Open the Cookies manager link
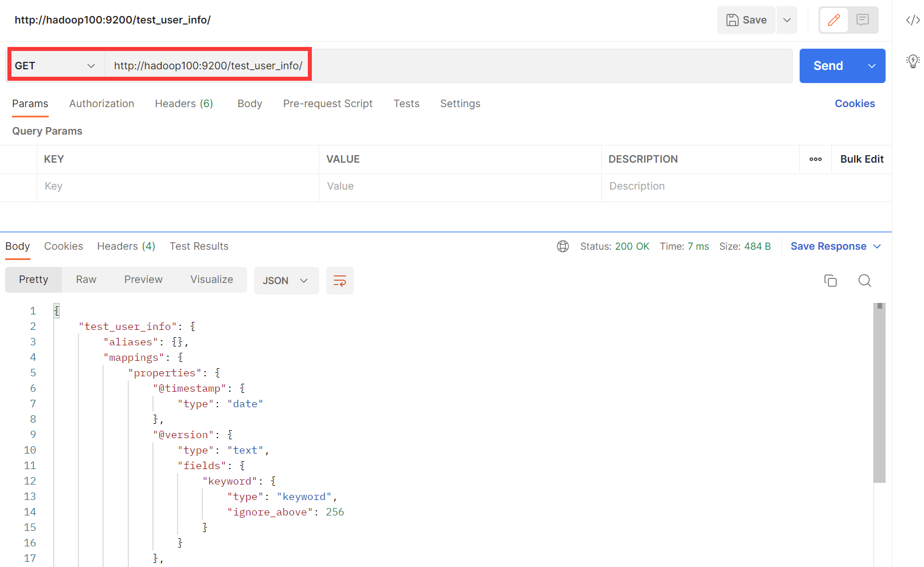Image resolution: width=924 pixels, height=567 pixels. click(855, 104)
